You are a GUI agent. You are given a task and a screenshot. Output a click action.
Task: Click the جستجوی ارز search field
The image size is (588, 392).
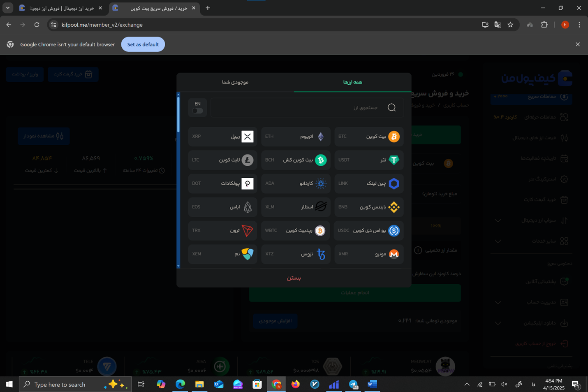307,108
